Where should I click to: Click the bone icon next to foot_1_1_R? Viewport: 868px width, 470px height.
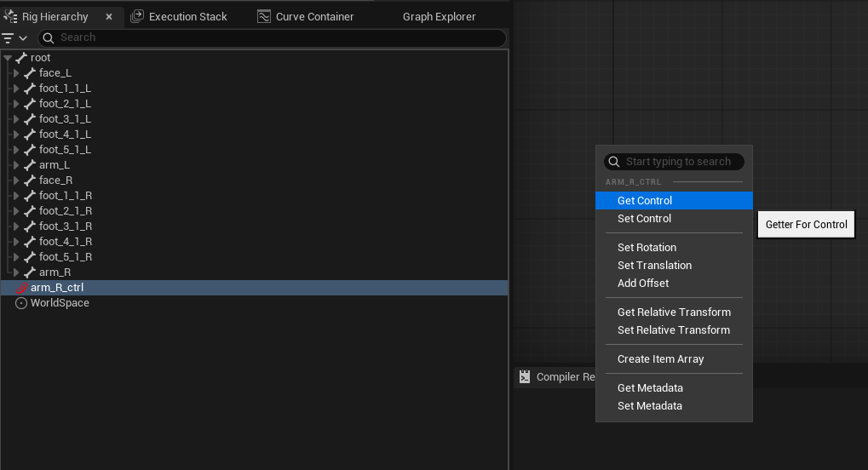[x=30, y=196]
